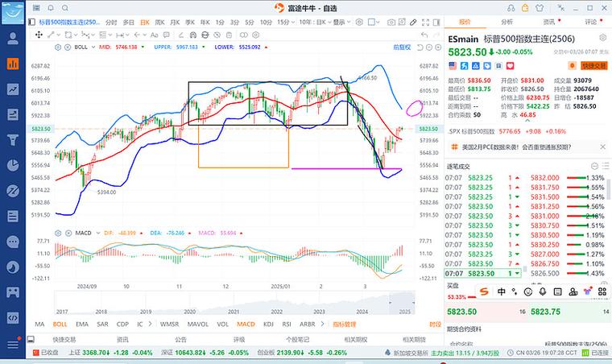Switch to the 评论 tab
This screenshot has width=612, height=364.
591,22
